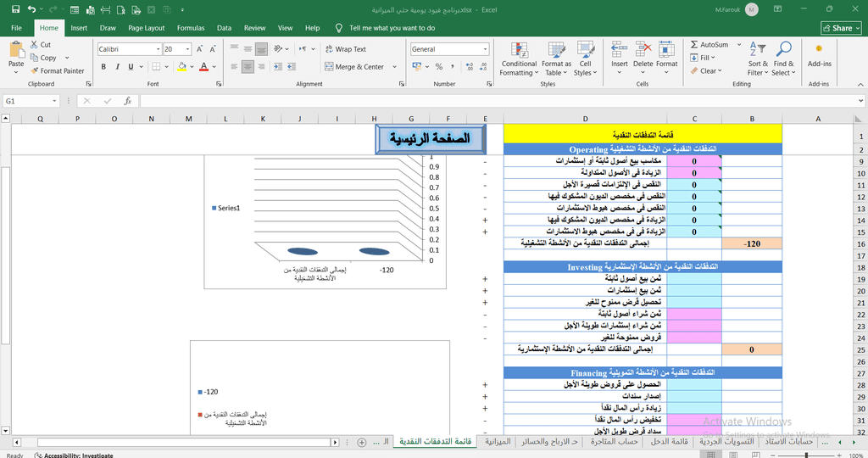Cut the selected cells
868x458 pixels.
(41, 44)
